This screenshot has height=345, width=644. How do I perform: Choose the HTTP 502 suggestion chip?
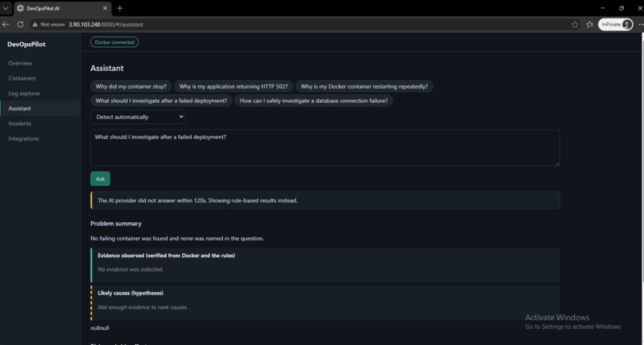(x=233, y=86)
